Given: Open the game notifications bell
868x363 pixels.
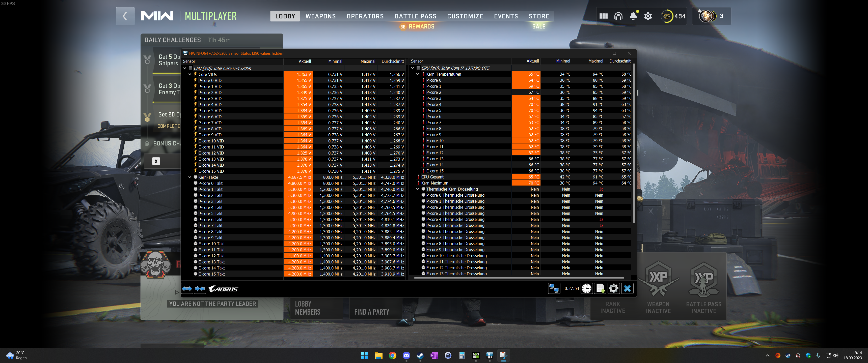Looking at the screenshot, I should (x=633, y=16).
